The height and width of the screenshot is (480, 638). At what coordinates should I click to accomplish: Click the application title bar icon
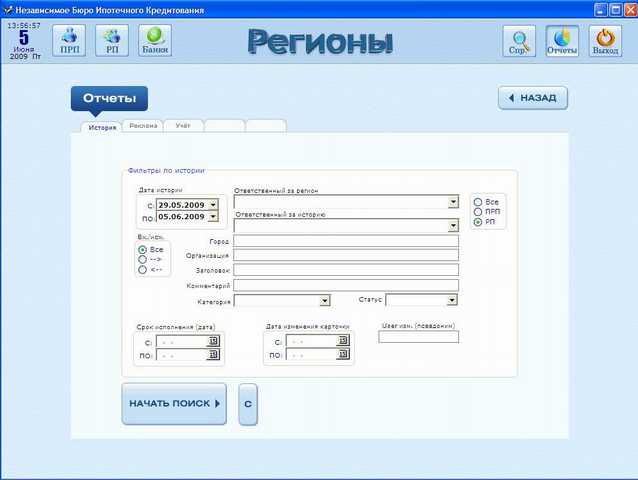tap(8, 10)
